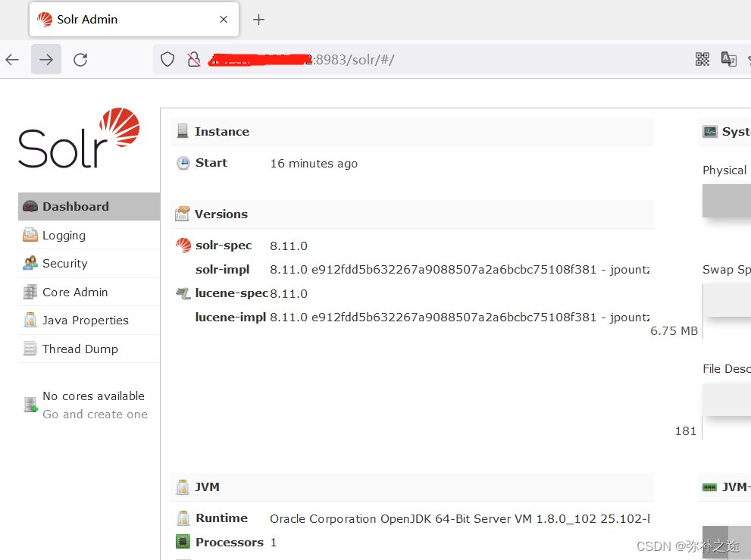This screenshot has height=560, width=751.
Task: Click the Physical memory usage bar
Action: click(727, 202)
